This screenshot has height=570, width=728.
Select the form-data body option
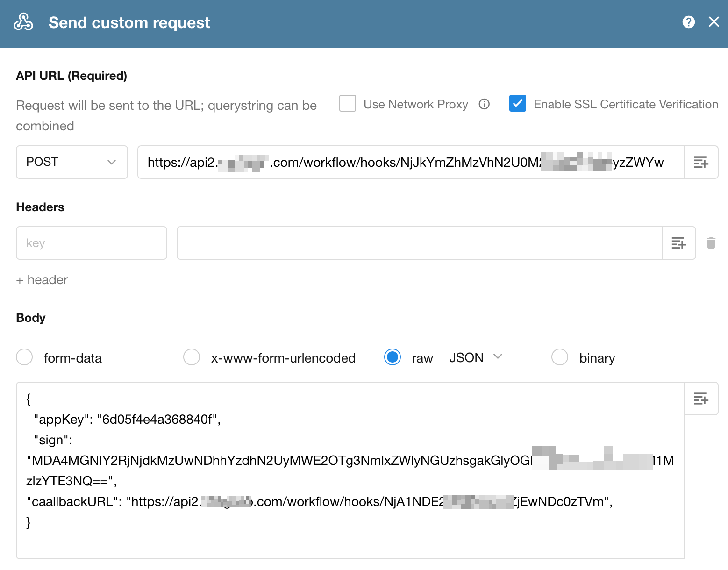click(x=24, y=357)
